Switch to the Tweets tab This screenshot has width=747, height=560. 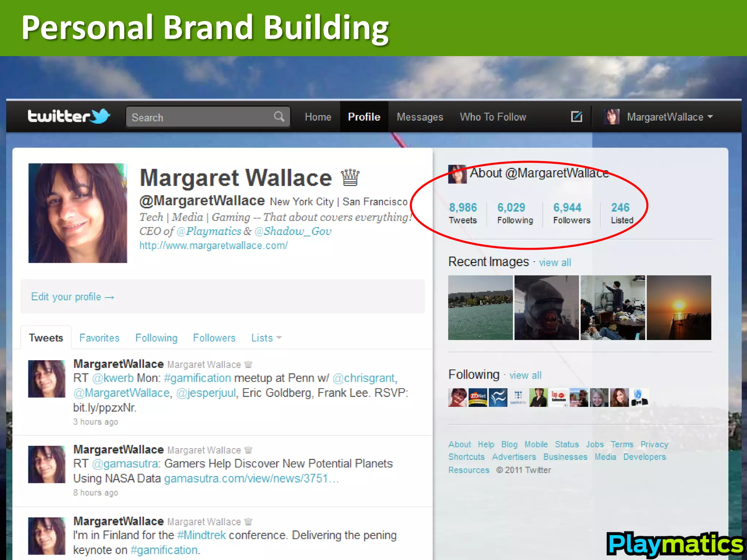tap(46, 338)
